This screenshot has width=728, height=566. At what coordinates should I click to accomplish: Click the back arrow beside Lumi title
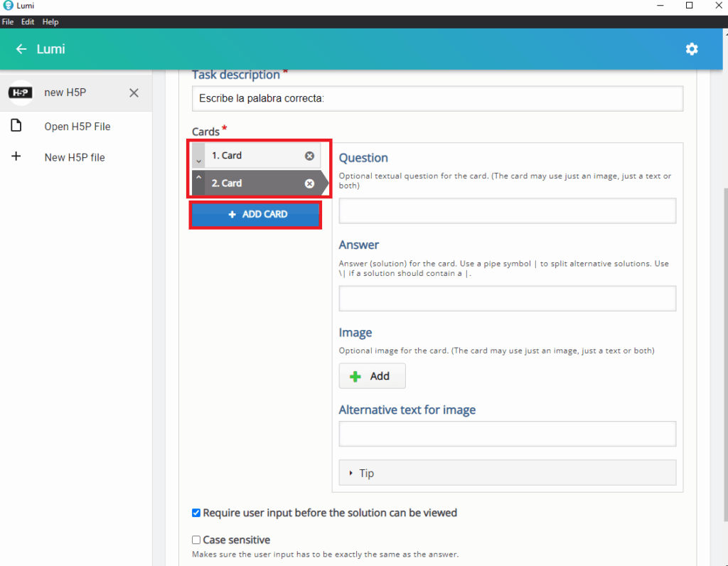[x=21, y=49]
